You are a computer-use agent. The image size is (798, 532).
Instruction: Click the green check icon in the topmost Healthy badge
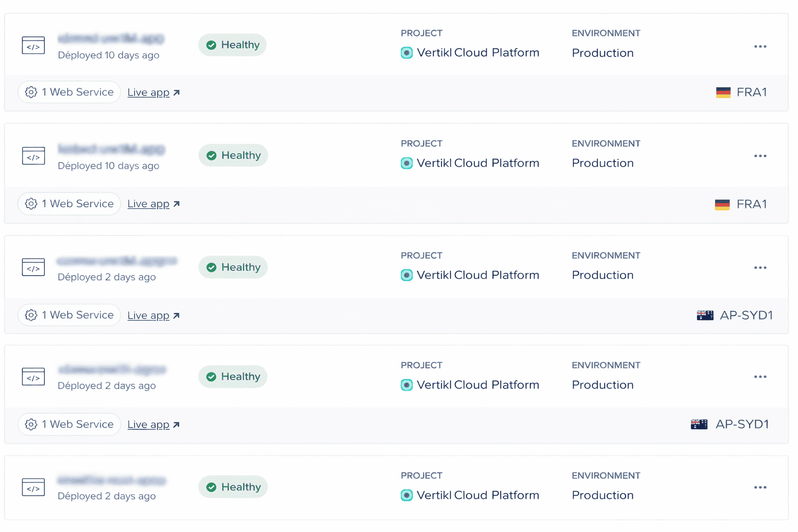click(211, 45)
